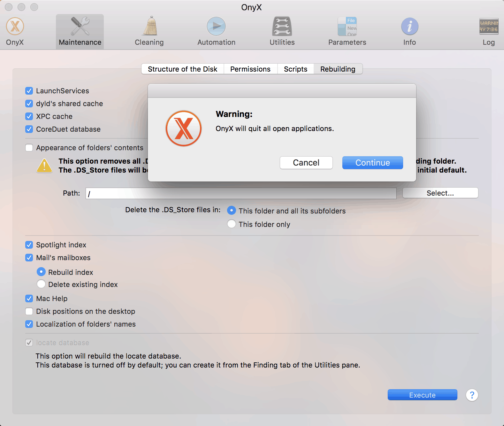Select This folder and all its subfolders
The height and width of the screenshot is (426, 504).
tap(232, 210)
